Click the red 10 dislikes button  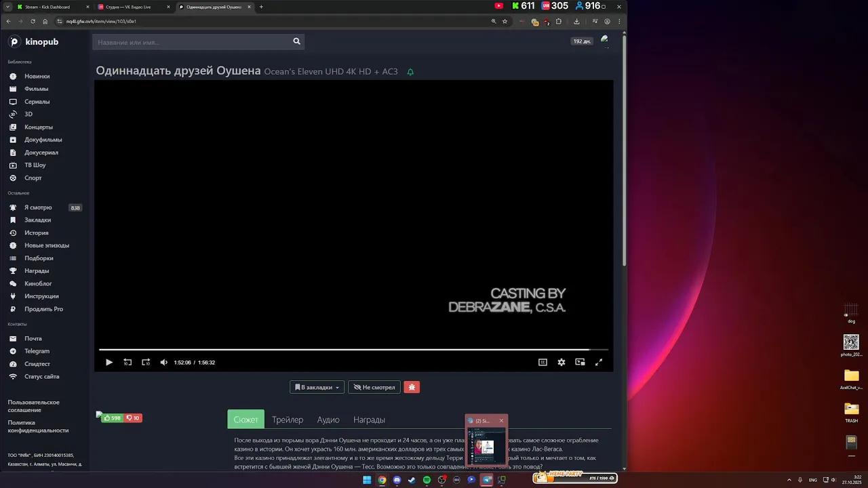click(133, 418)
